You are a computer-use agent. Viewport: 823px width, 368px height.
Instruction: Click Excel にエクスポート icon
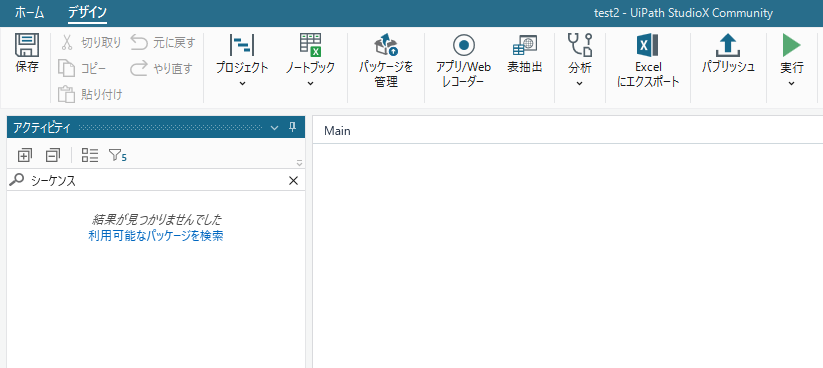coord(648,45)
